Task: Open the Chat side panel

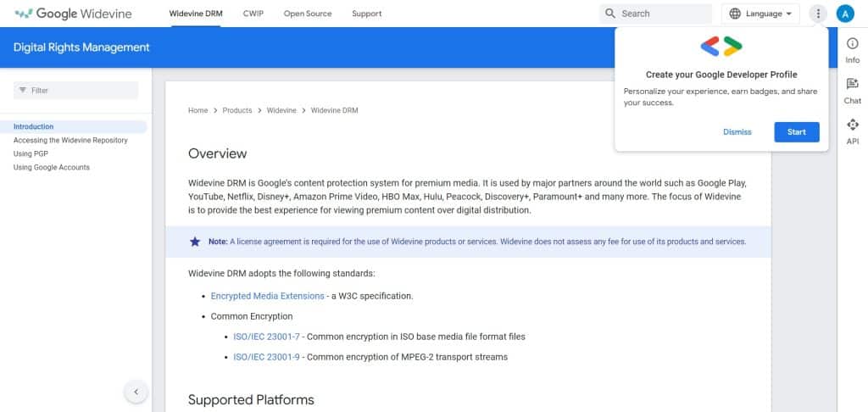Action: [x=853, y=92]
